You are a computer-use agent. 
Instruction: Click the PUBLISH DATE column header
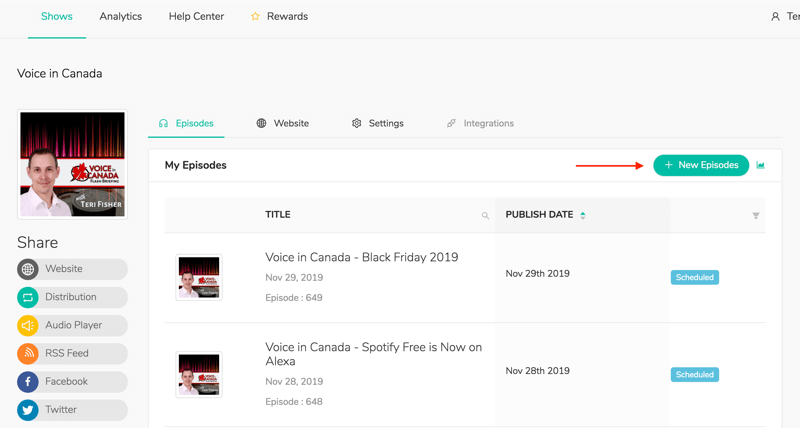539,215
